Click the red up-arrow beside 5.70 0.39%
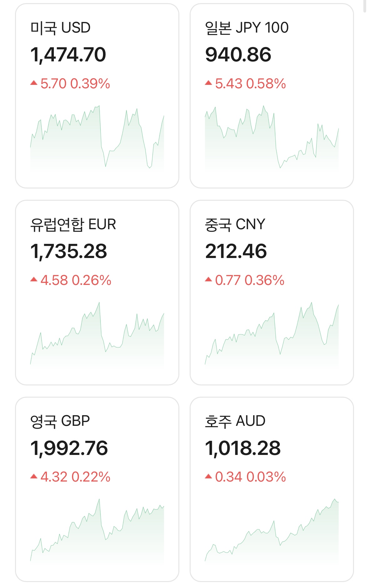This screenshot has width=369, height=588. click(x=34, y=83)
